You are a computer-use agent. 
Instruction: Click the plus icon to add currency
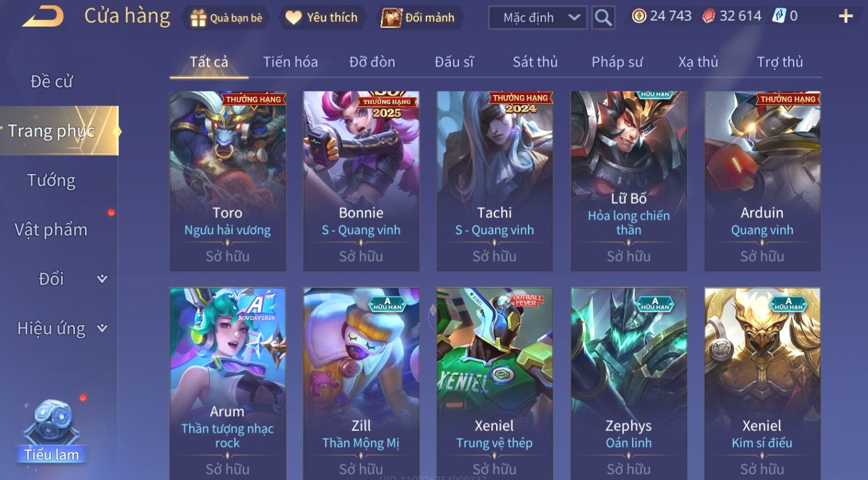pos(846,16)
